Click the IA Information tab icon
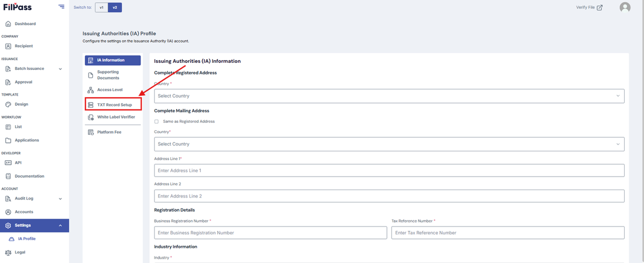The image size is (644, 263). coord(91,60)
